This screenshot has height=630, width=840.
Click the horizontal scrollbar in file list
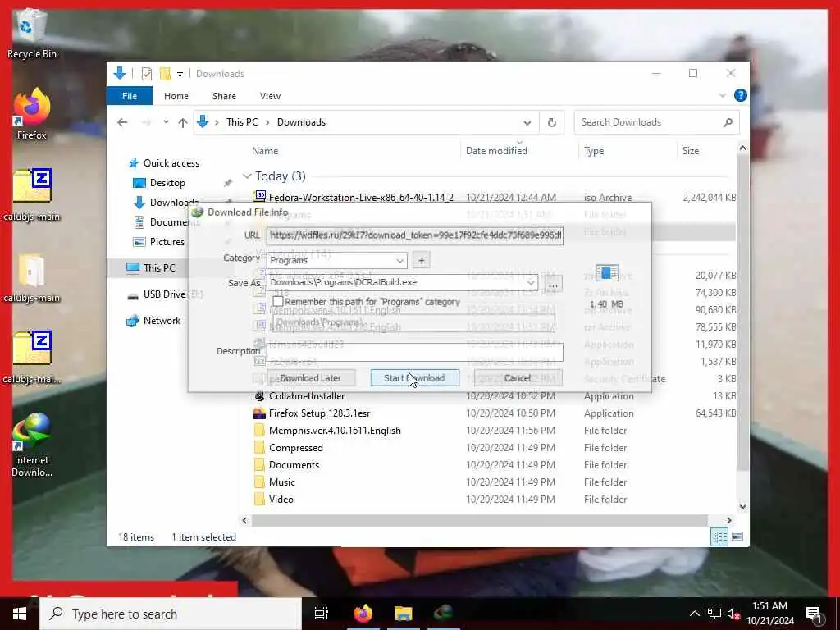click(479, 520)
